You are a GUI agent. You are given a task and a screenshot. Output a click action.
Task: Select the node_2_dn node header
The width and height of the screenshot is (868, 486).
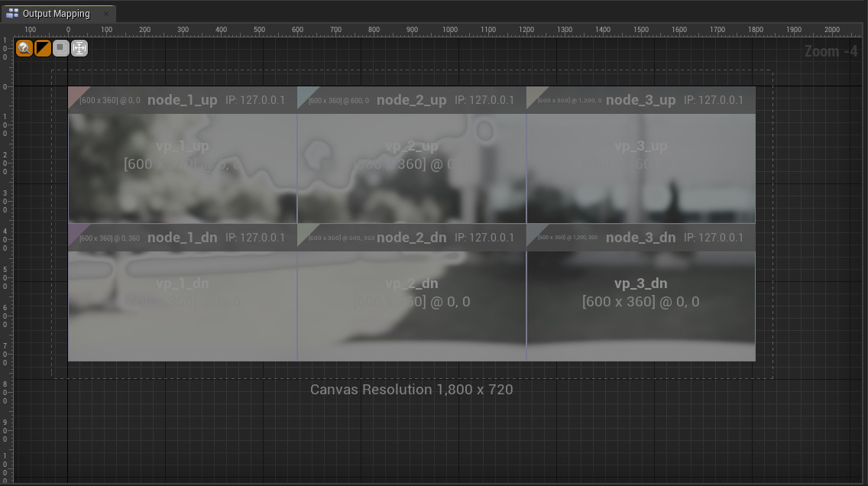(x=411, y=238)
